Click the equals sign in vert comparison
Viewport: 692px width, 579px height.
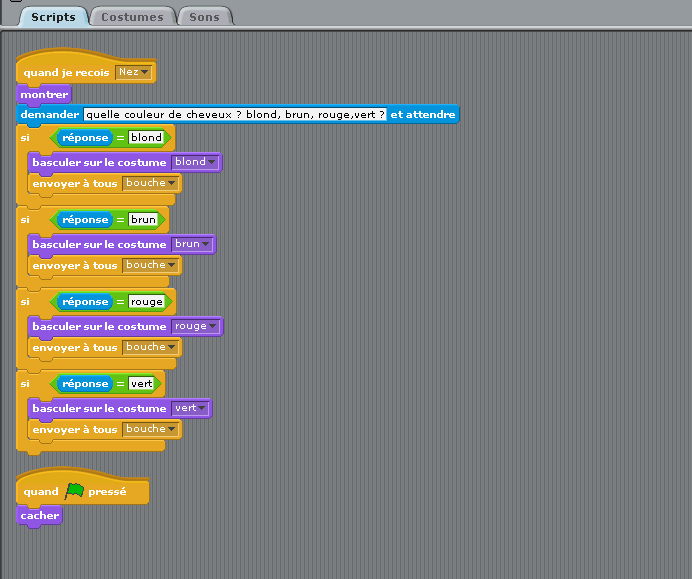click(120, 384)
